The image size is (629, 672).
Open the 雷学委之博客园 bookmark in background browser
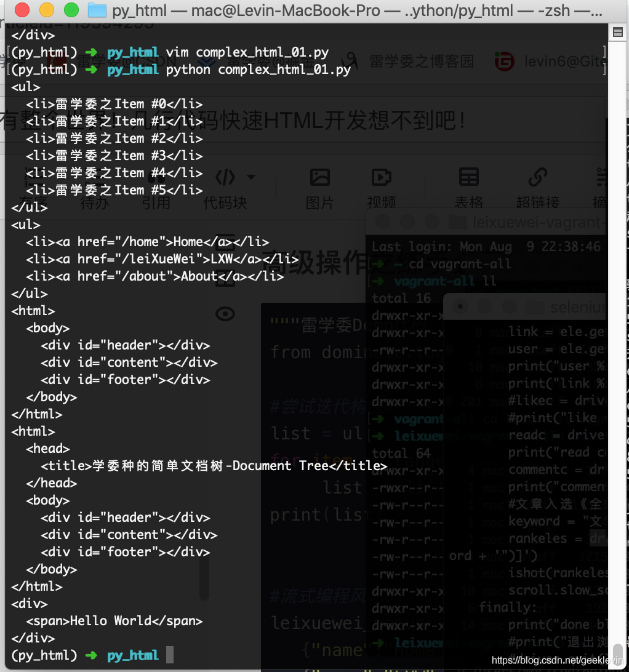pyautogui.click(x=422, y=62)
